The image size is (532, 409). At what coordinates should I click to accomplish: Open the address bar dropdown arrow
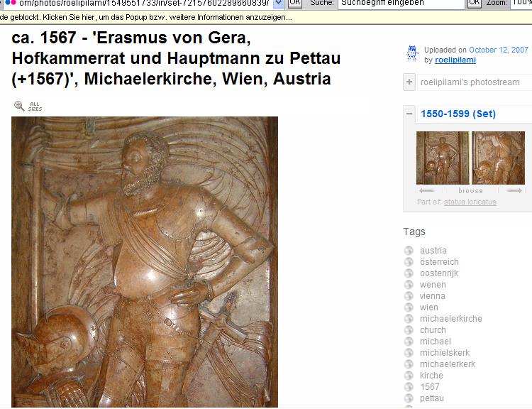pyautogui.click(x=278, y=4)
